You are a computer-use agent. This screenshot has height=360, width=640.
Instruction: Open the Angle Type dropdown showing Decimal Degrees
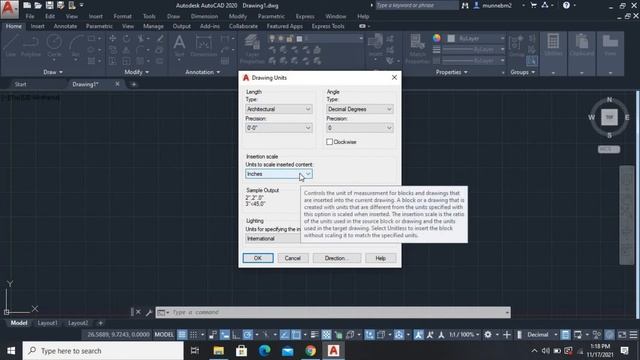pos(360,109)
